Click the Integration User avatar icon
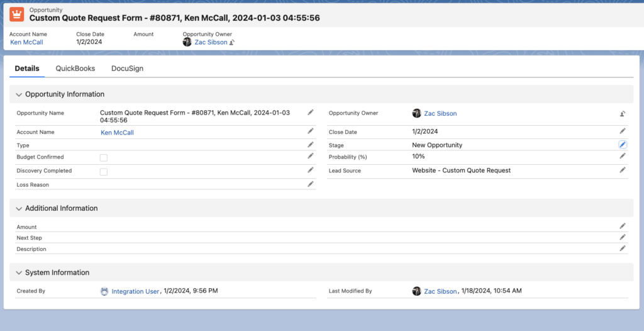Screen dimensions: 644x331 coord(104,291)
